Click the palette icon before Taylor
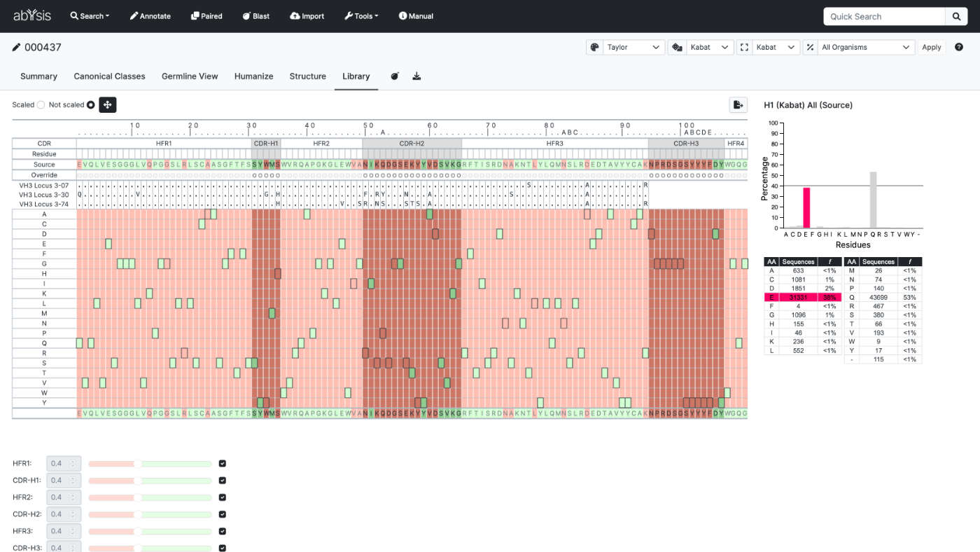 [594, 47]
